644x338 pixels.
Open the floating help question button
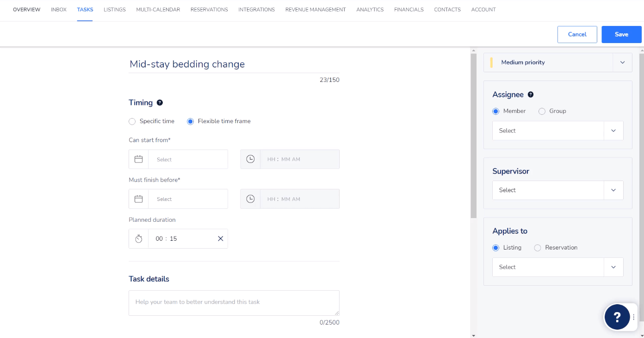(618, 317)
